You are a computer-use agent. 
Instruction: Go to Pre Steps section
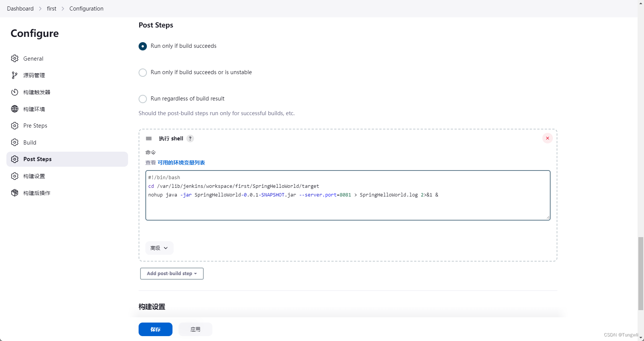[x=67, y=126]
